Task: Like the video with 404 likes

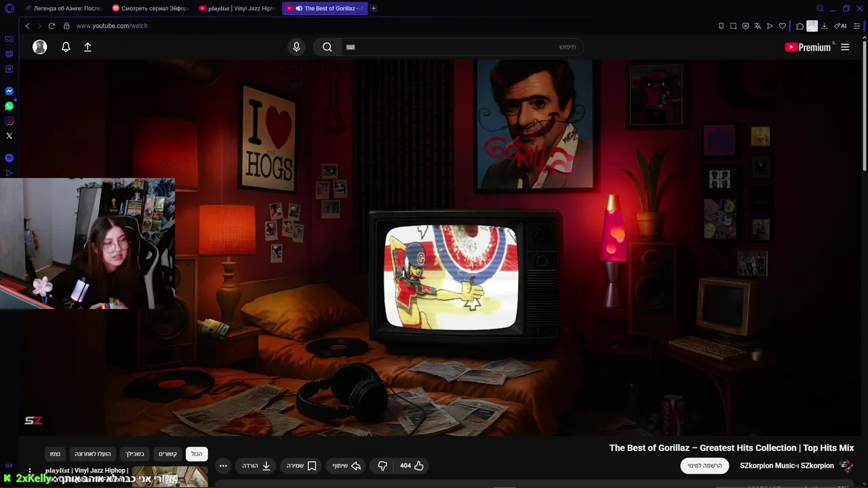Action: pyautogui.click(x=412, y=466)
